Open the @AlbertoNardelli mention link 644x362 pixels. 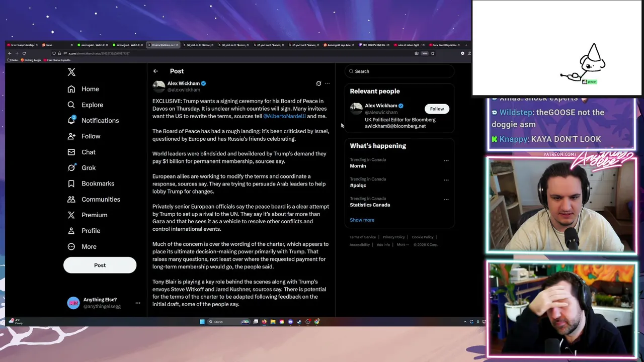click(284, 116)
